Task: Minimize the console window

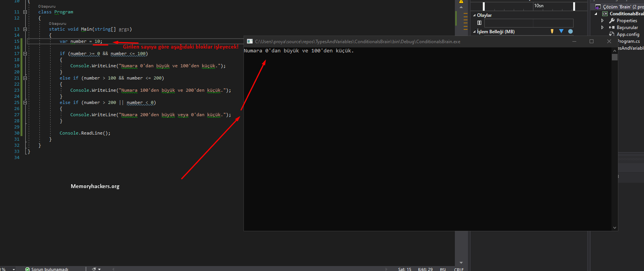Action: point(574,41)
